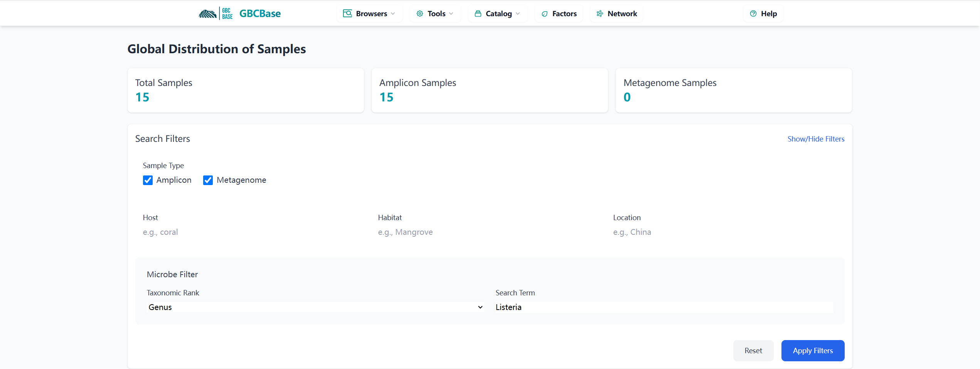Toggle the Show/Hide Filters link
The width and height of the screenshot is (980, 369).
coord(816,139)
